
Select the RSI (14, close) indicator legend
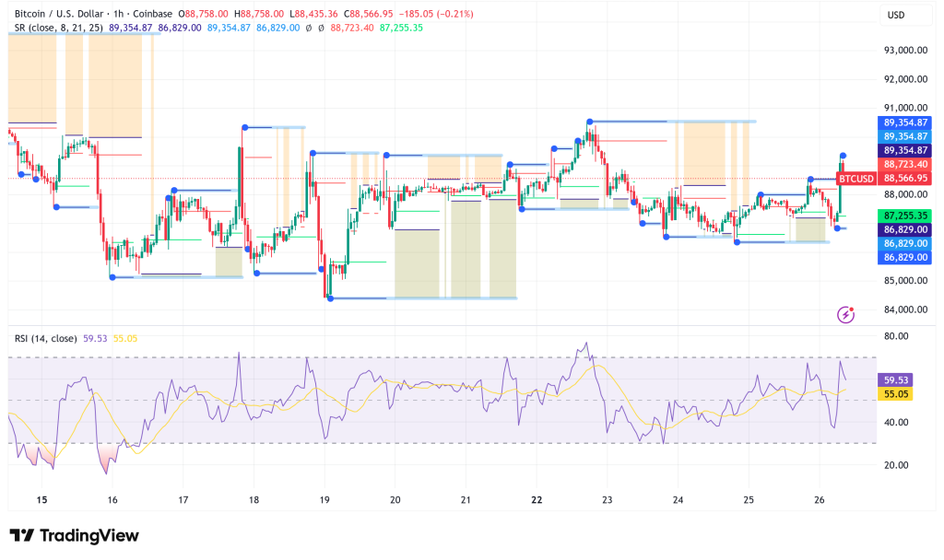pyautogui.click(x=48, y=338)
